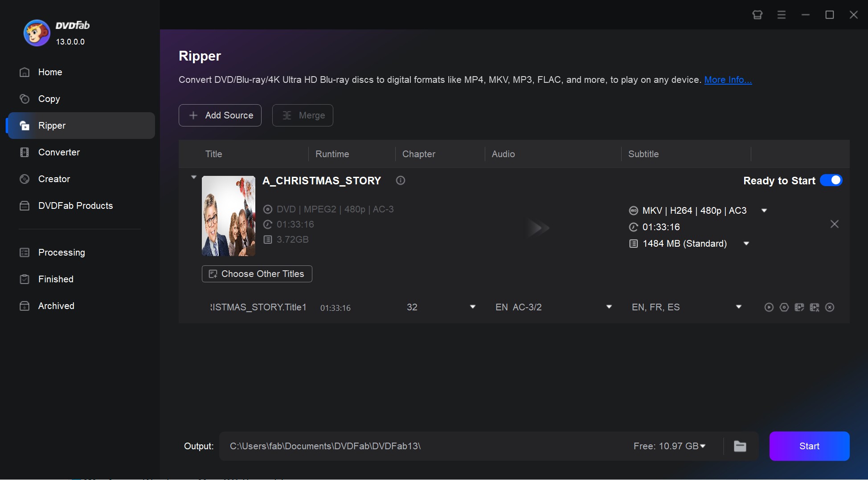
Task: Change the application theme skin
Action: [x=757, y=15]
